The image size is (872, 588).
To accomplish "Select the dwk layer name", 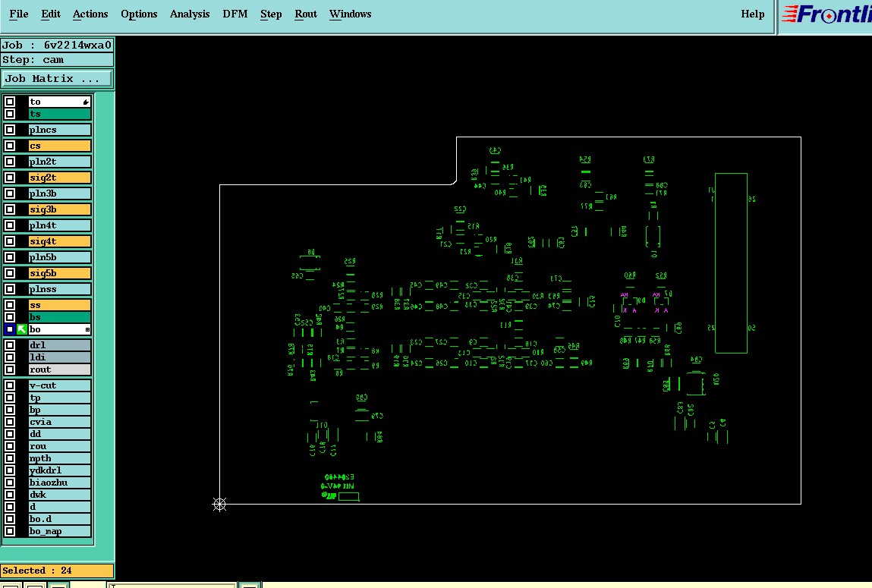I will (59, 495).
